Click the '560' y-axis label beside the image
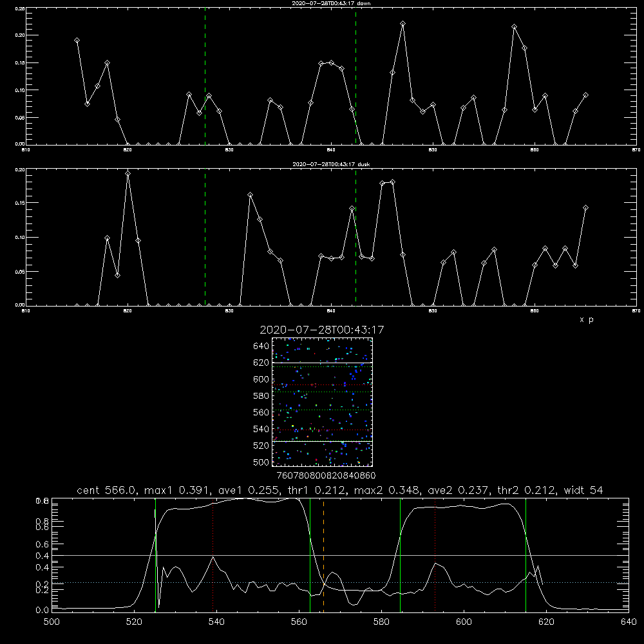This screenshot has height=644, width=644. (261, 412)
